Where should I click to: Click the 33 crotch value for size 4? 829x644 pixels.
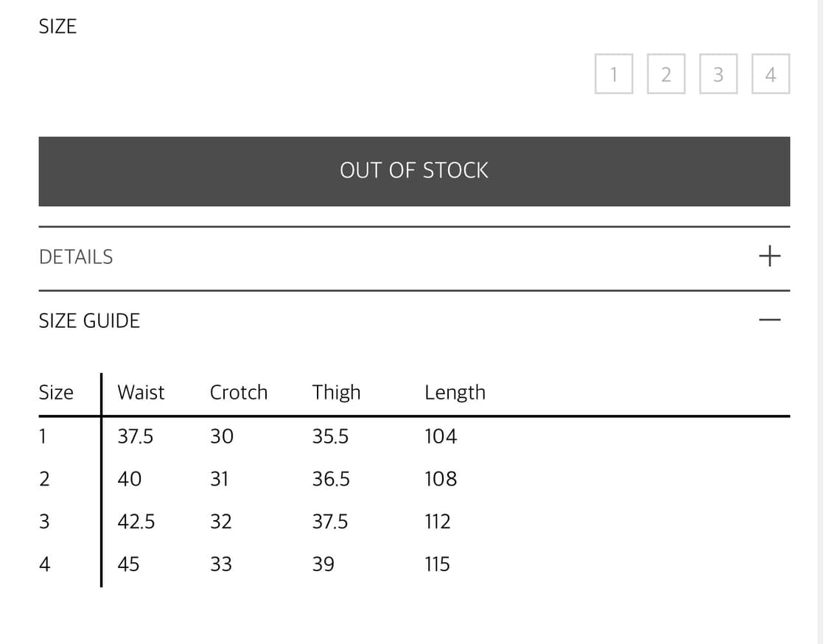click(x=221, y=564)
